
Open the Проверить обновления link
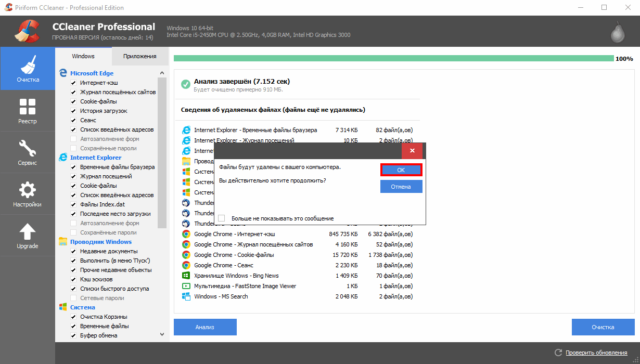(596, 353)
